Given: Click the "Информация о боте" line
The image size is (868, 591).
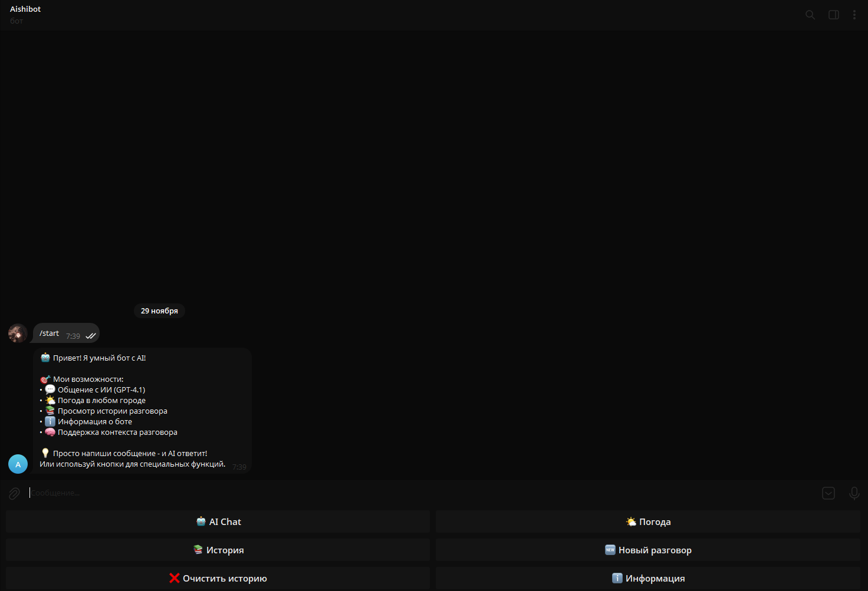Looking at the screenshot, I should pyautogui.click(x=95, y=422).
